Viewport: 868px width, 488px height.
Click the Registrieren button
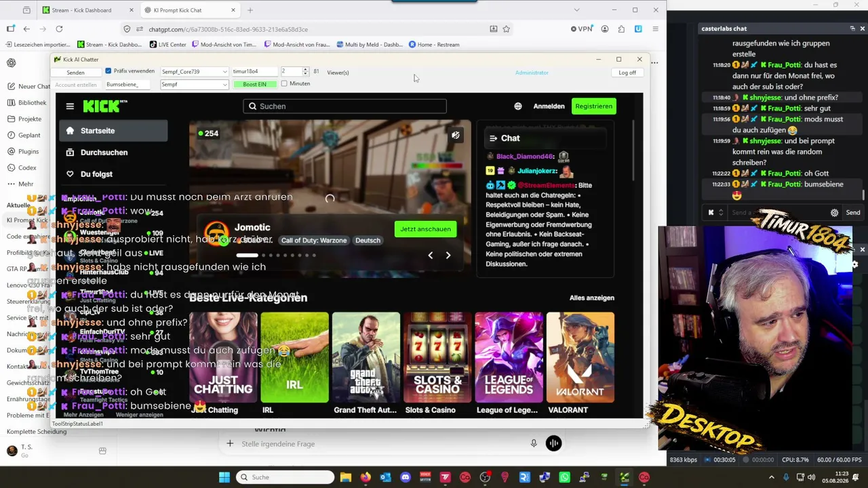(x=593, y=106)
